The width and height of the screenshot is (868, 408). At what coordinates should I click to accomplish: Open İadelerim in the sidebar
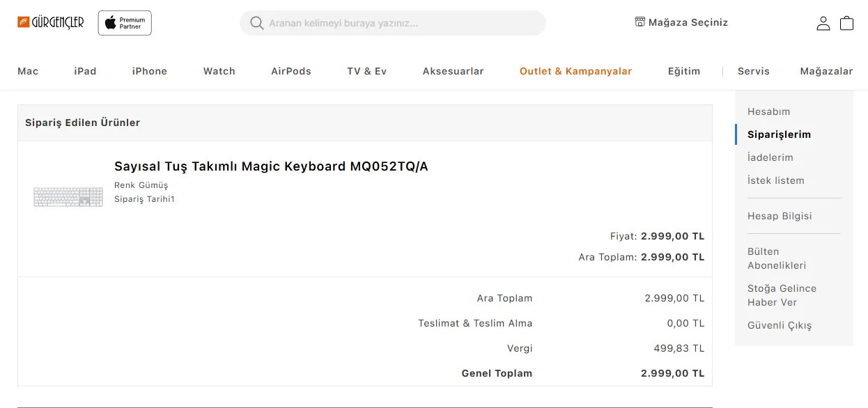point(770,157)
